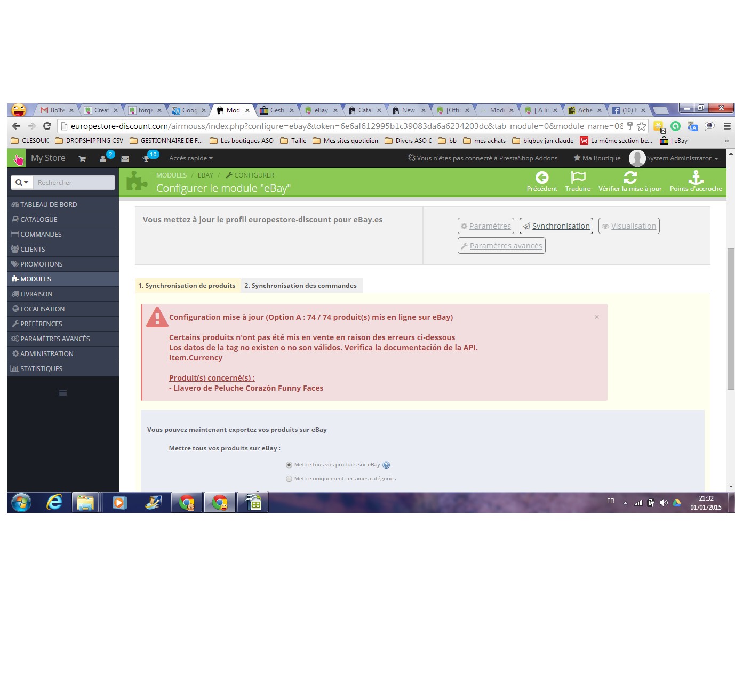Click the help icon beside Mettre tous vos produits

tap(386, 465)
